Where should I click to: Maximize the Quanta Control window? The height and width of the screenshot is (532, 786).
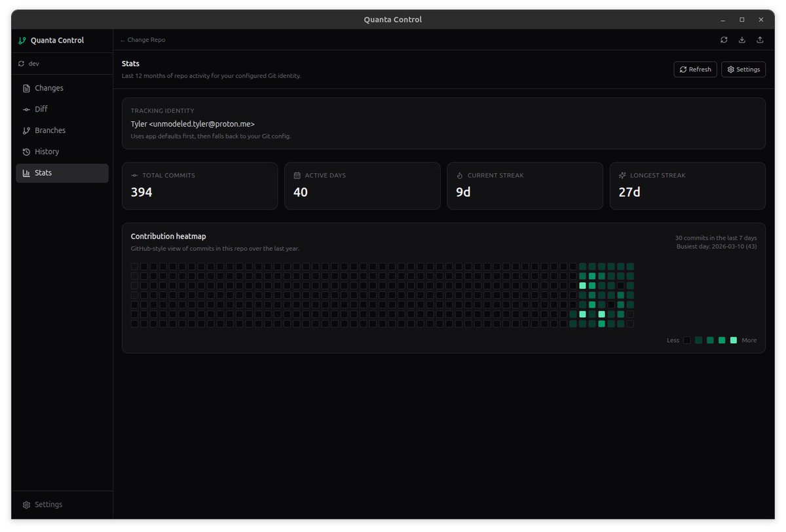coord(742,20)
